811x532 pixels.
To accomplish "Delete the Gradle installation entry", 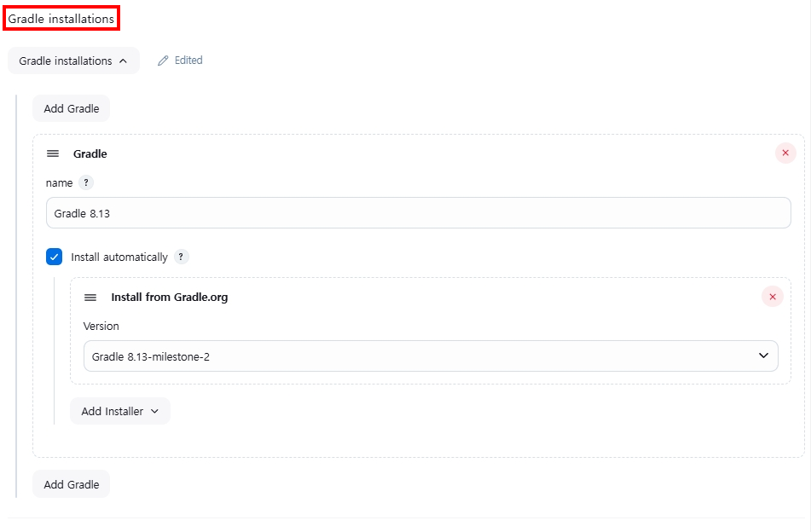I will click(785, 153).
